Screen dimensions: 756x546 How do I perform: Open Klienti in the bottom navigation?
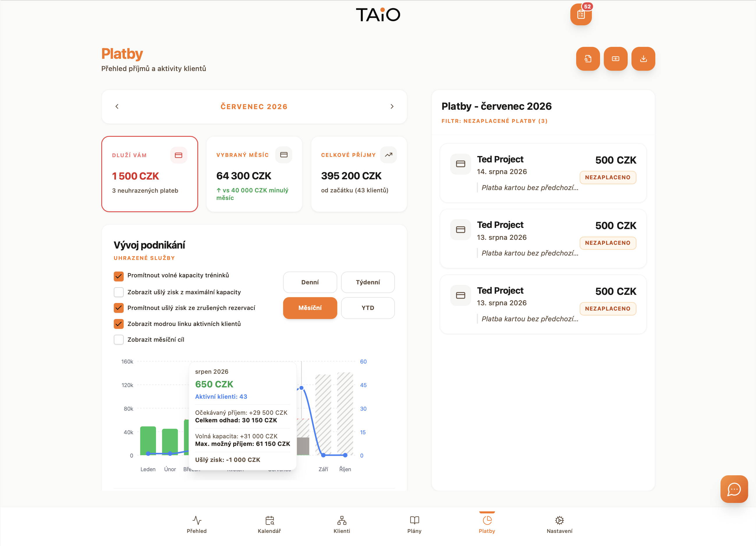[x=342, y=525]
